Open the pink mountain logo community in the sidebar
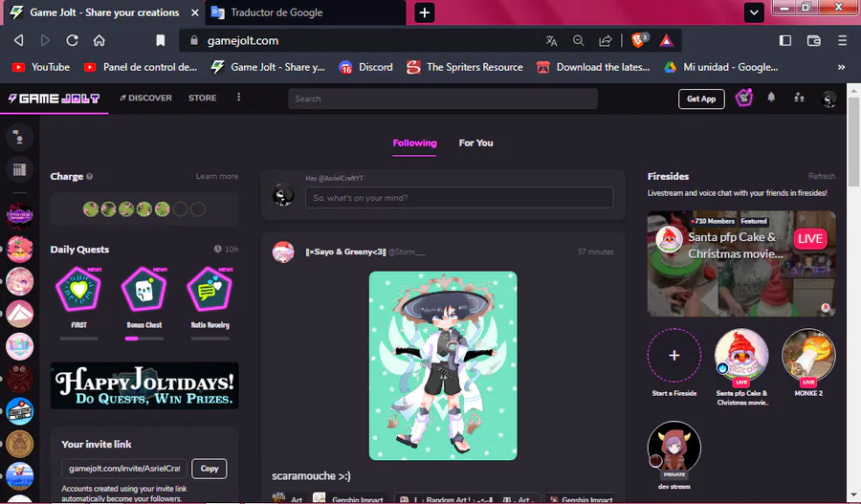Screen dimensions: 861x504 tap(19, 314)
